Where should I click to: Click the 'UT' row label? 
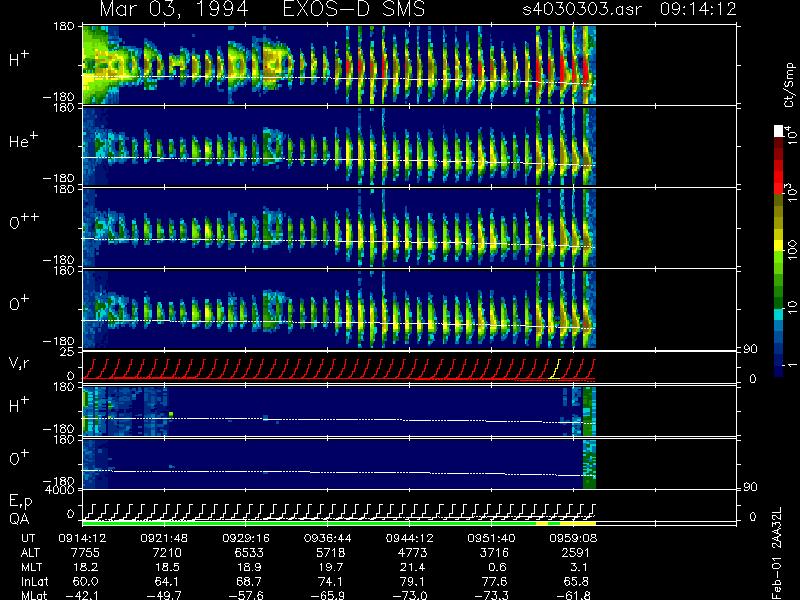pos(29,538)
